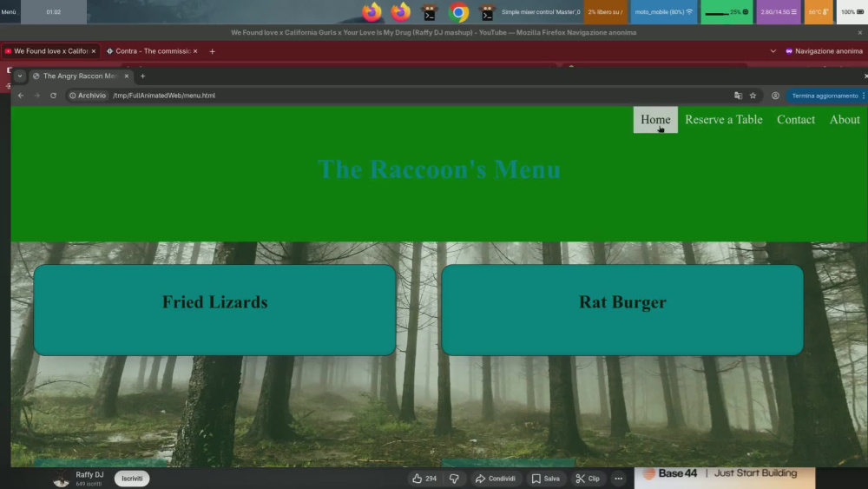The image size is (868, 489).
Task: Save video with Salva button
Action: tap(546, 479)
